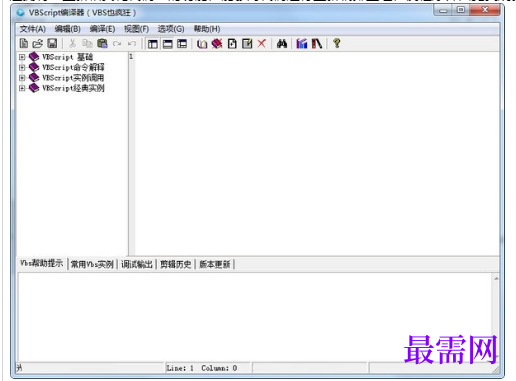Select the VBScript实例调用 tree item

coord(73,78)
